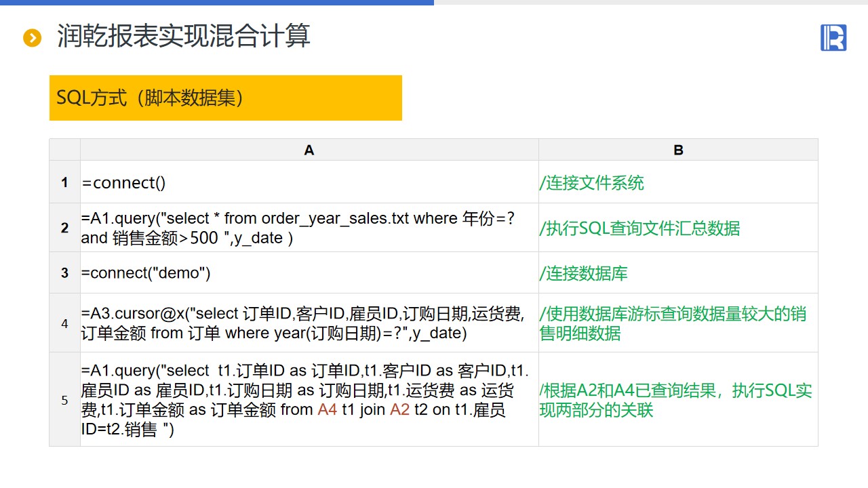Select row header 4
The width and height of the screenshot is (868, 488).
pos(65,323)
